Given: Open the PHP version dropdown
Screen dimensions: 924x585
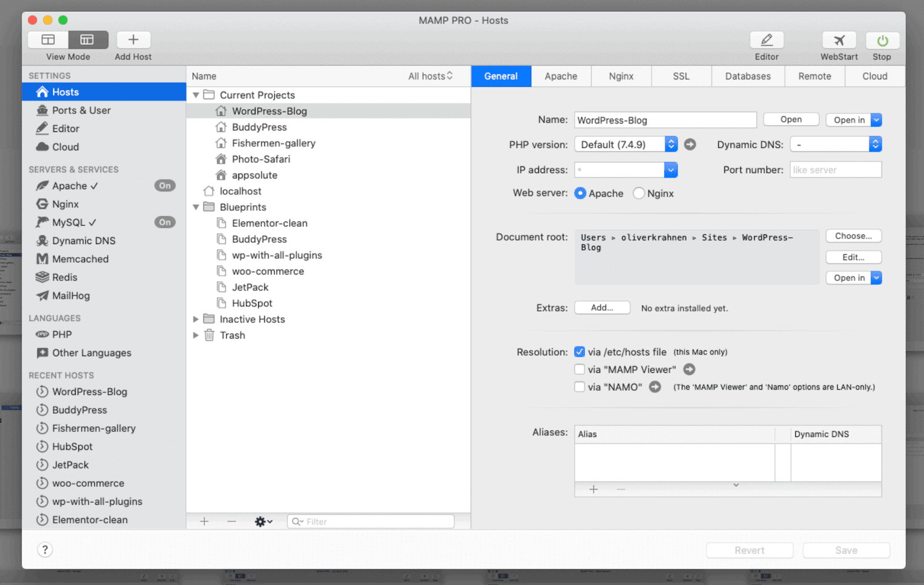Looking at the screenshot, I should (x=626, y=144).
